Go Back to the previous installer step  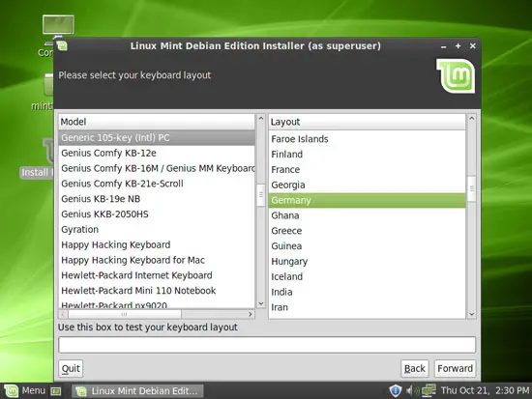pos(415,368)
